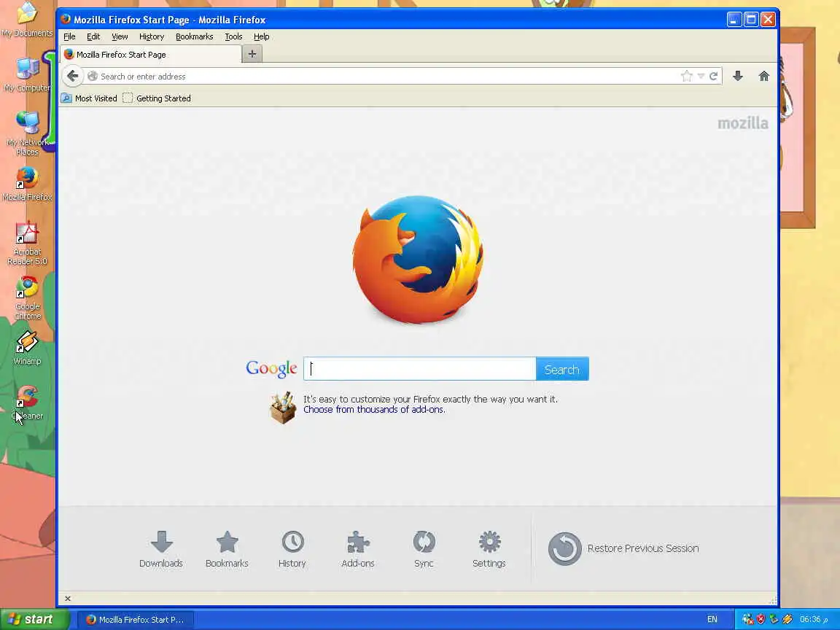The width and height of the screenshot is (840, 630).
Task: Open Add-ons puzzle piece icon
Action: pos(358,549)
